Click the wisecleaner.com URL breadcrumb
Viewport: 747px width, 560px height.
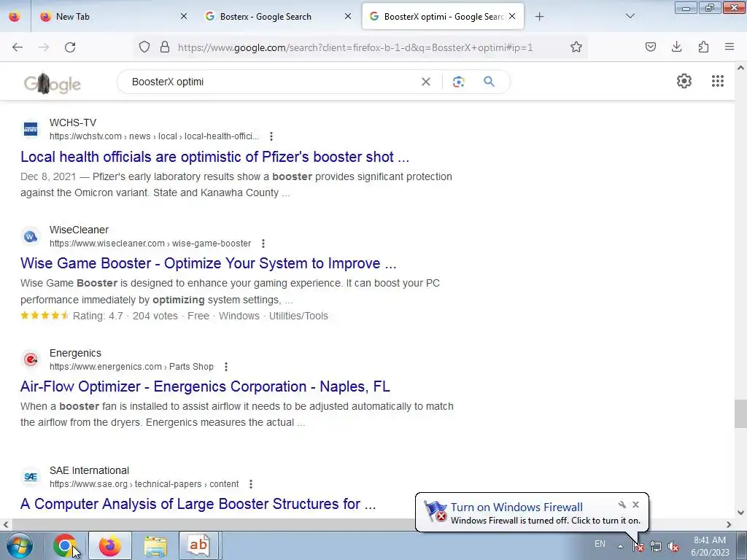coord(150,244)
